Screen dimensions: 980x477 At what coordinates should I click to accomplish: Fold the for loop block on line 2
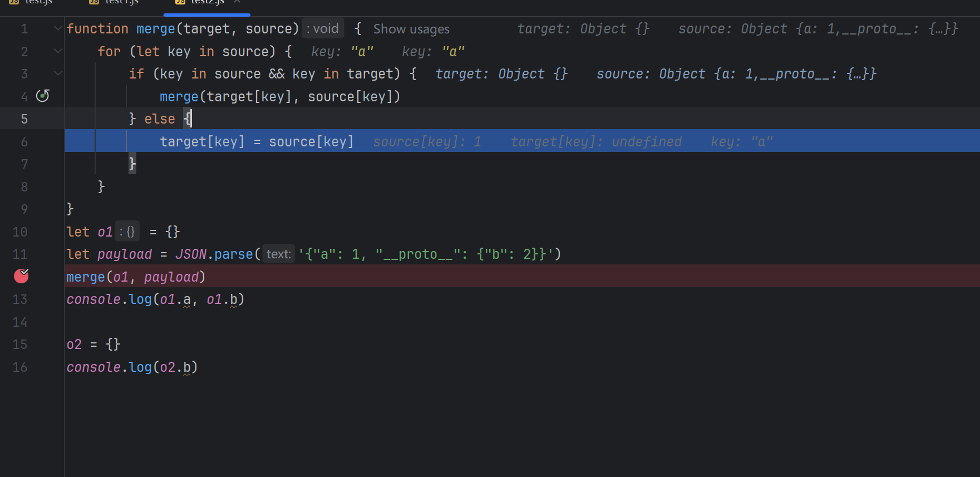click(58, 51)
